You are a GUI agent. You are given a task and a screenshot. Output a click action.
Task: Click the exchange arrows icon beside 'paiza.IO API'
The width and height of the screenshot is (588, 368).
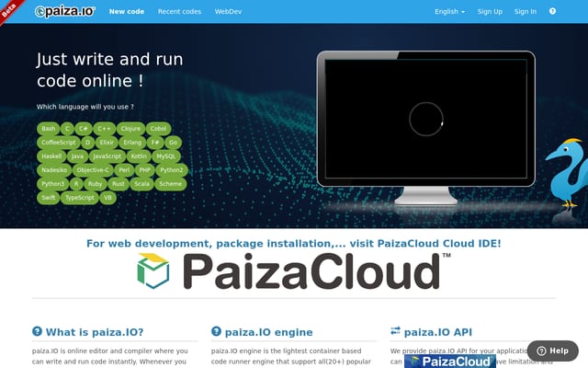pos(395,331)
